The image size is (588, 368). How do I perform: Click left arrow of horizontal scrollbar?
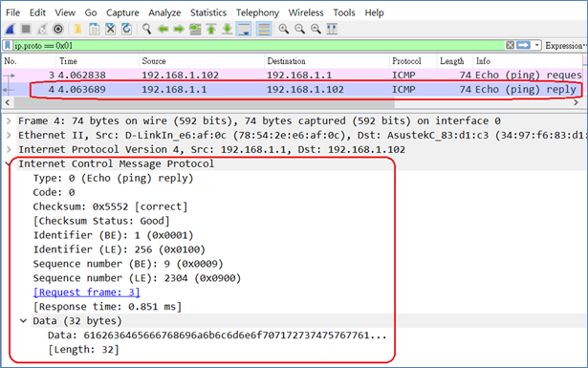[x=8, y=102]
